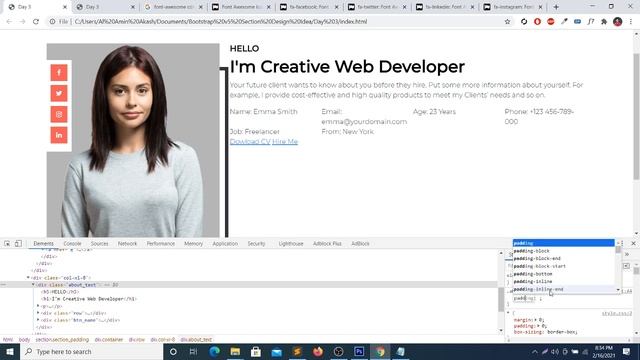Screen dimensions: 640x360
Task: Select the DevTools inspect element icon
Action: pyautogui.click(x=7, y=244)
